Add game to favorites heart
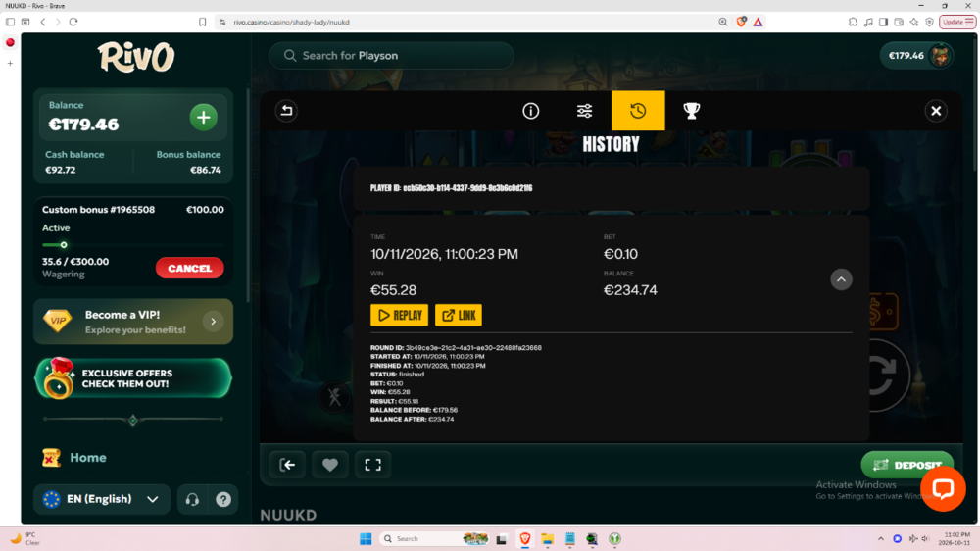The width and height of the screenshot is (980, 551). tap(330, 465)
